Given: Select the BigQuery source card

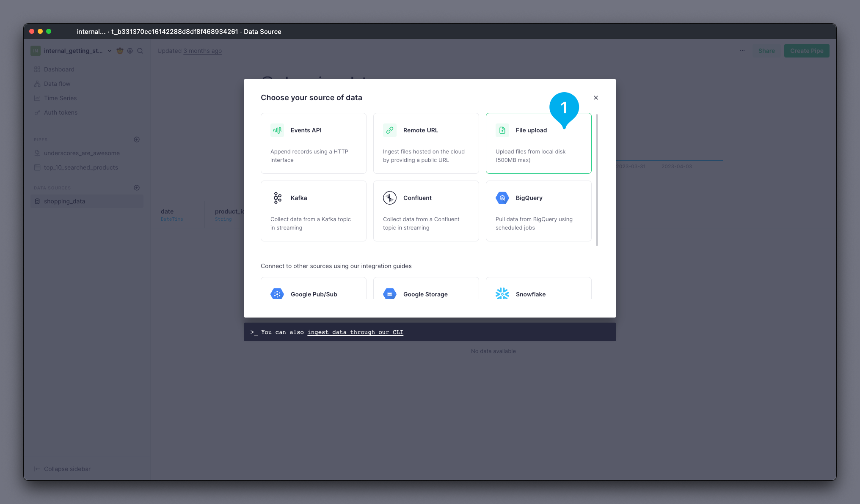Looking at the screenshot, I should point(539,211).
